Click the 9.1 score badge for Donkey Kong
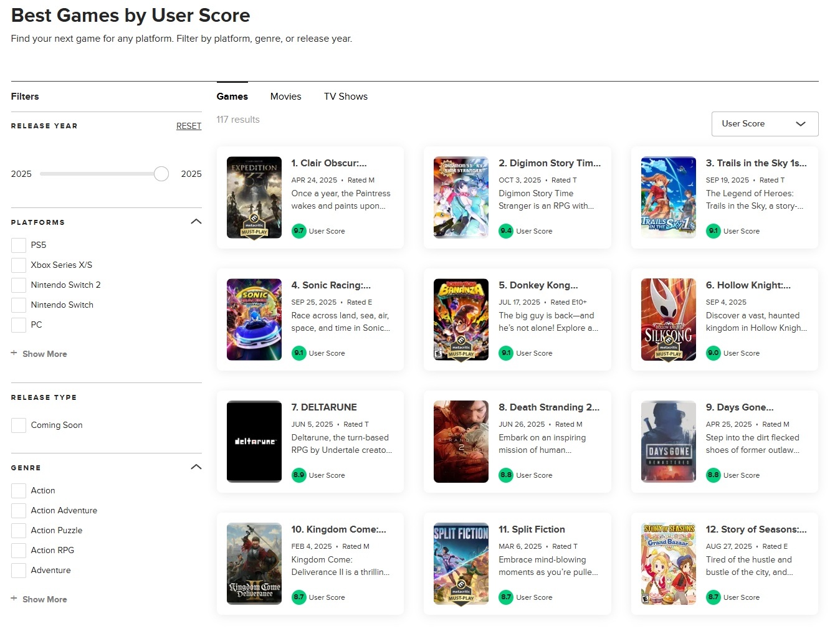 pyautogui.click(x=506, y=353)
